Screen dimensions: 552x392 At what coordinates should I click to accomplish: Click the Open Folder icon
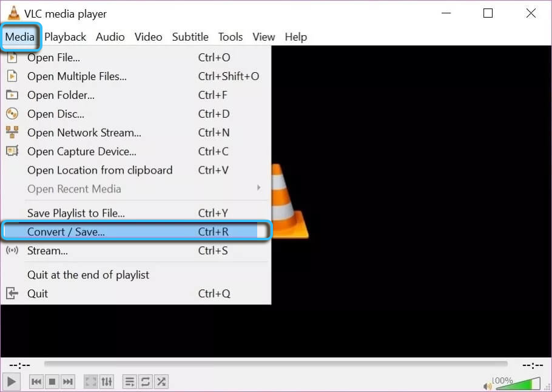[12, 95]
